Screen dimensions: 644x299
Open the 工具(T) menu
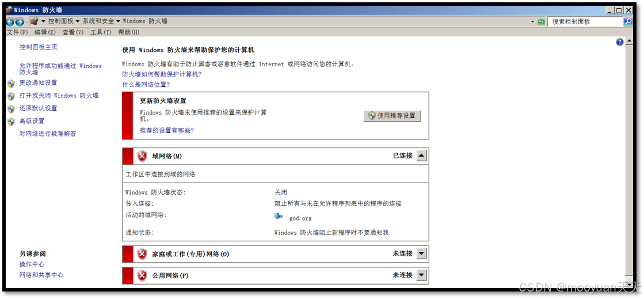(x=101, y=32)
